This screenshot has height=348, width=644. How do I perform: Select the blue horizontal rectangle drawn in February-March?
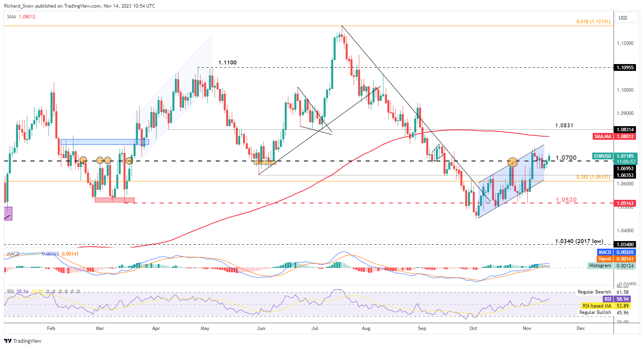tap(105, 142)
